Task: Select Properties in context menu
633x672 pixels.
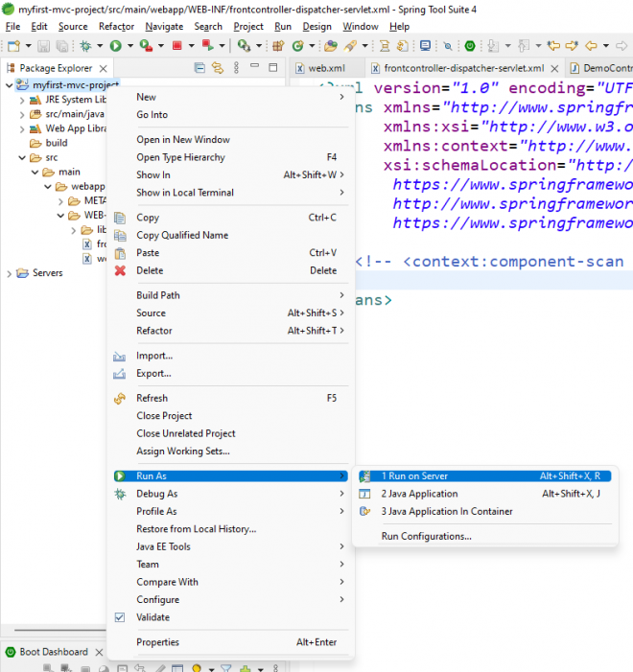Action: pos(231,642)
